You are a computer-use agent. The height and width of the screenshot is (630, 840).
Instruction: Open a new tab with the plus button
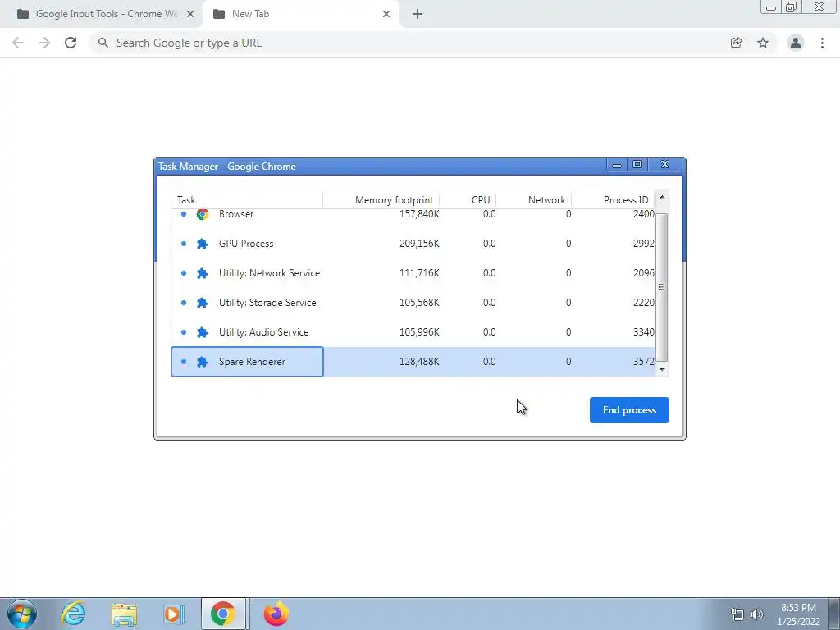(418, 14)
